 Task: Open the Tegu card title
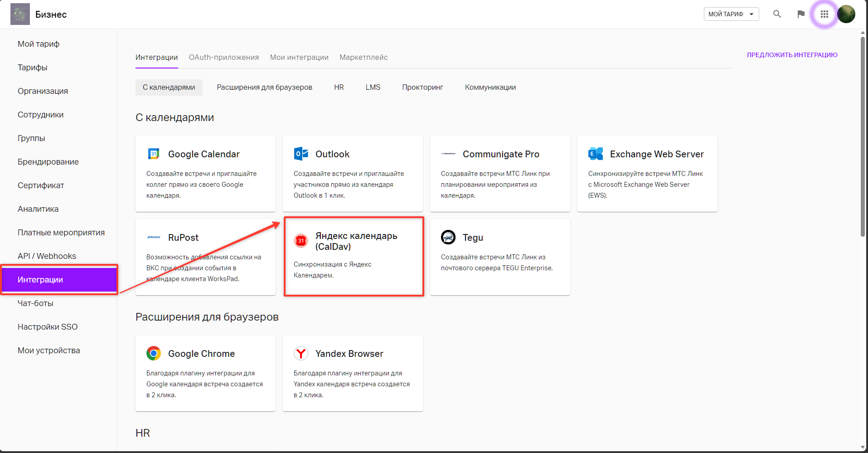(x=473, y=238)
